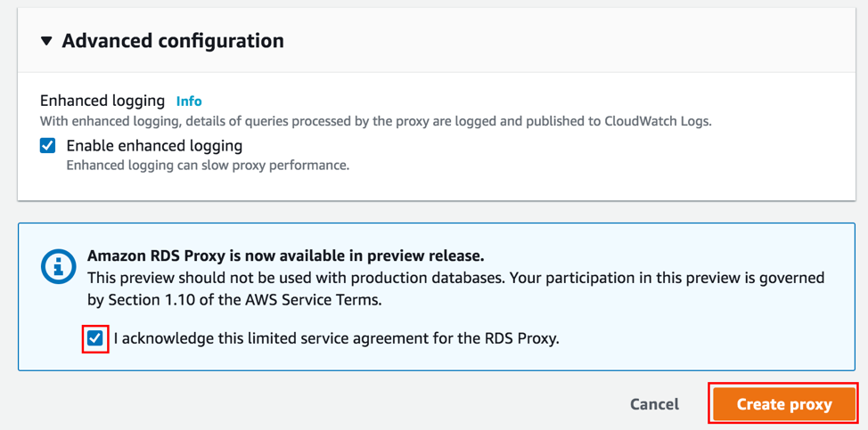Click the 'I acknowledge this limited service agreement' label
868x430 pixels.
336,338
